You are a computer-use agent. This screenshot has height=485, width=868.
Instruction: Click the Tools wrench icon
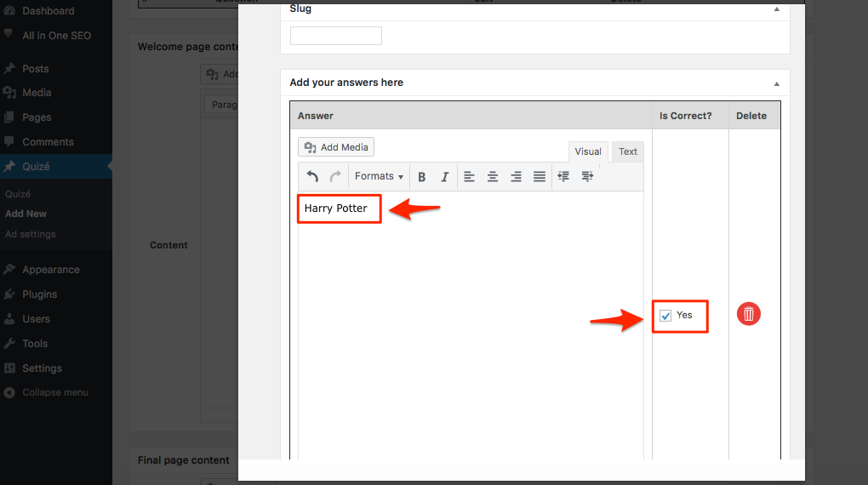click(x=9, y=343)
